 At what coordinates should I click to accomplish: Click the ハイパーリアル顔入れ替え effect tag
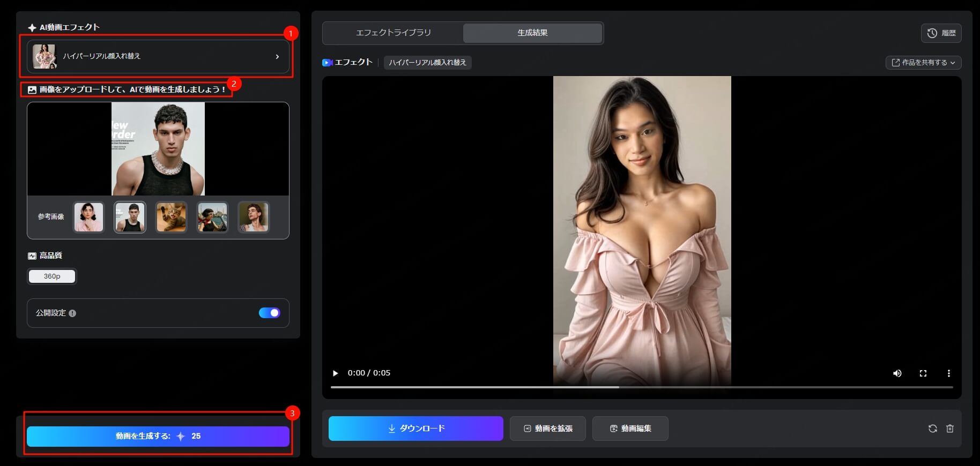427,63
